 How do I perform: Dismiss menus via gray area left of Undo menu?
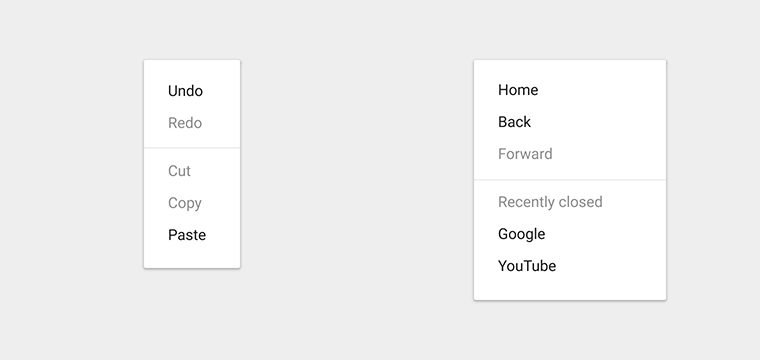(x=72, y=179)
